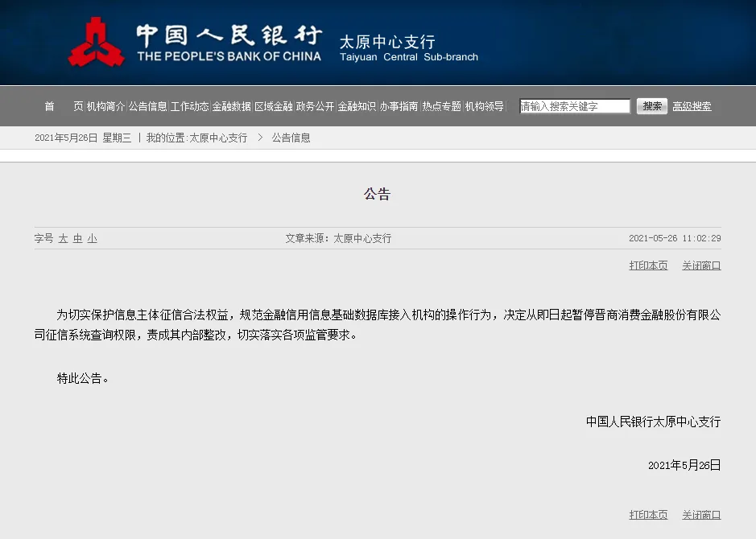Viewport: 756px width, 539px height.
Task: Click the timestamp 2021-05-26 11:02:29
Action: tap(675, 238)
